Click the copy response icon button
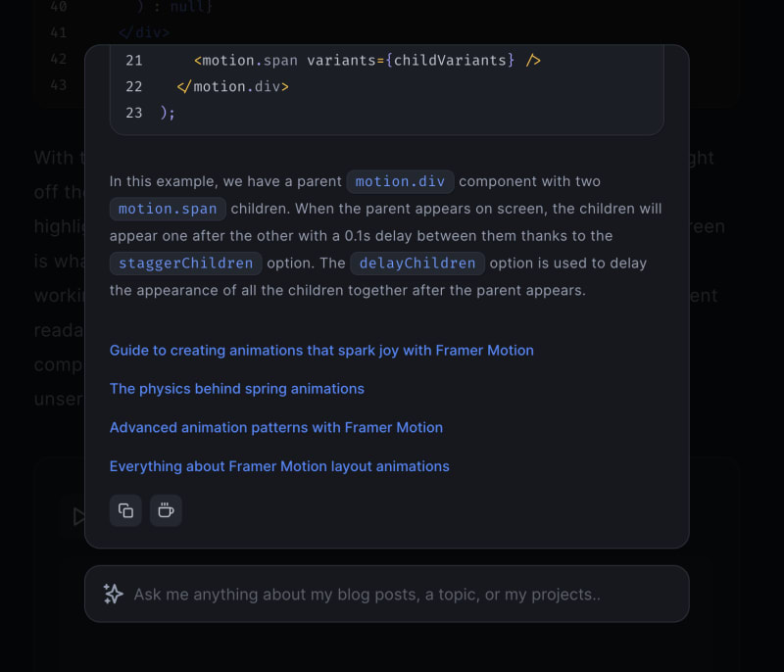This screenshot has width=784, height=672. click(125, 510)
